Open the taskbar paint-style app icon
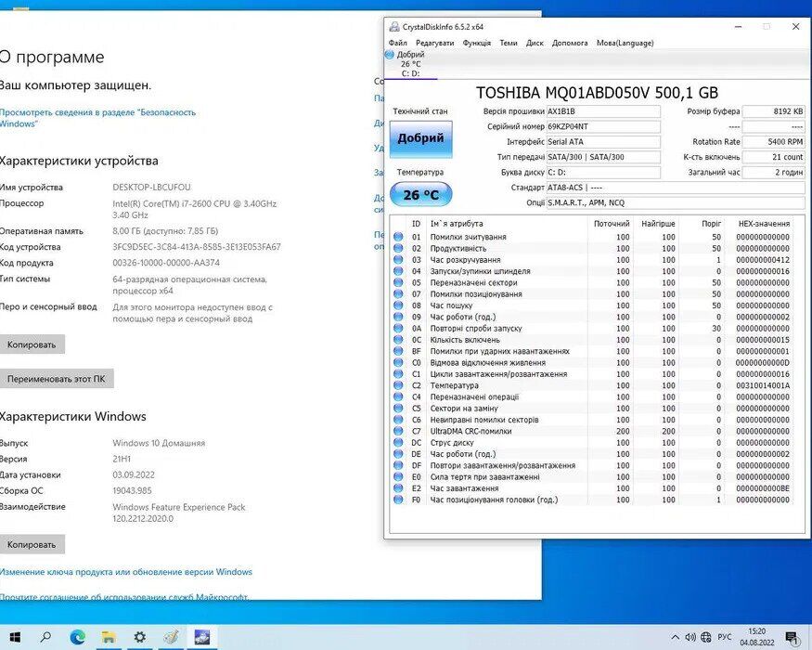 (171, 636)
